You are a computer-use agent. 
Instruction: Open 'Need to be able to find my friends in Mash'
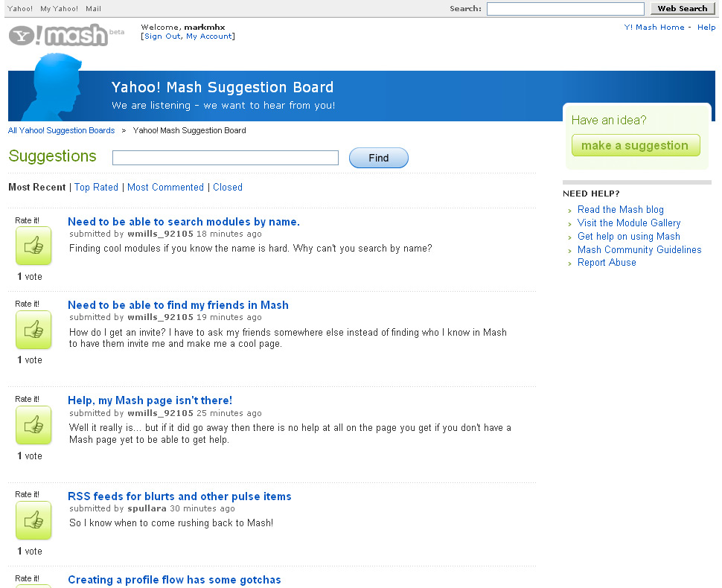coord(178,305)
